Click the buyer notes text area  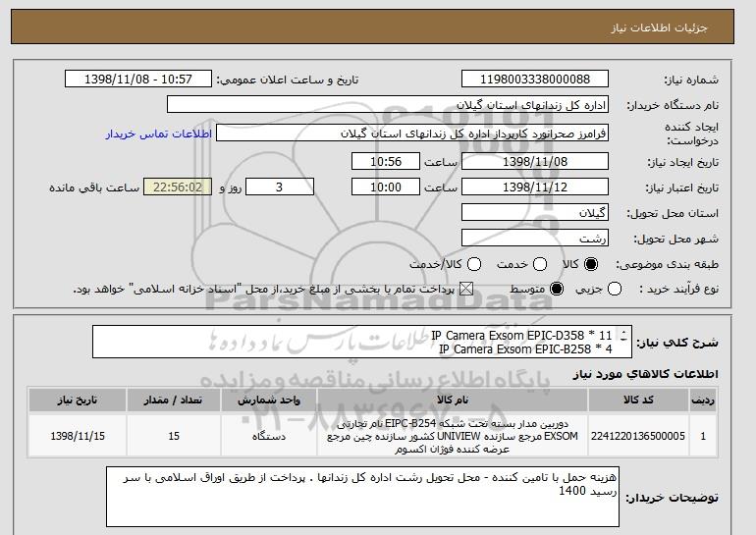tap(362, 497)
